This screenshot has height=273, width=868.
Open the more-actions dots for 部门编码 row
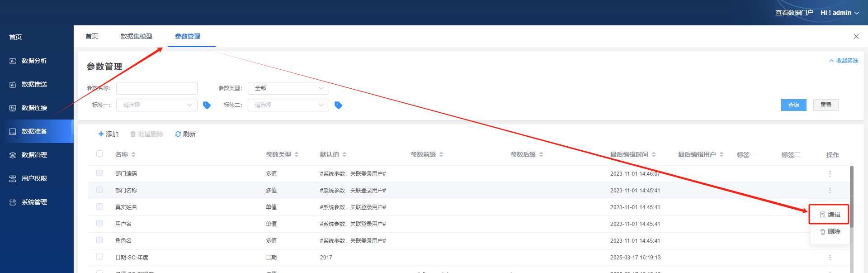[830, 174]
